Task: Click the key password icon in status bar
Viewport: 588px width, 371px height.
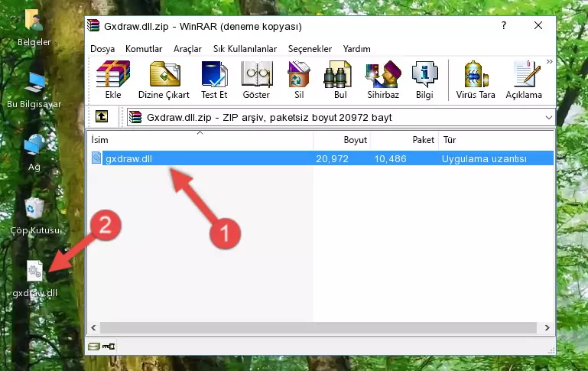Action: (109, 347)
